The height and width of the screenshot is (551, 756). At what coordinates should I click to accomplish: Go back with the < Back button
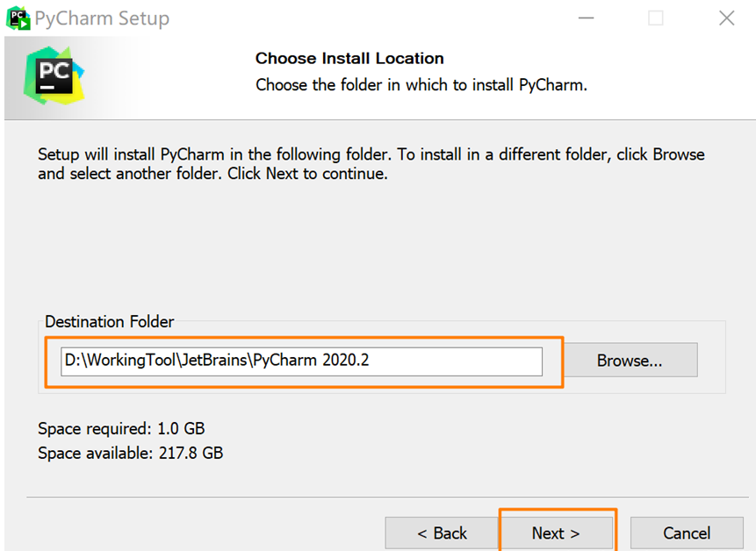point(442,533)
